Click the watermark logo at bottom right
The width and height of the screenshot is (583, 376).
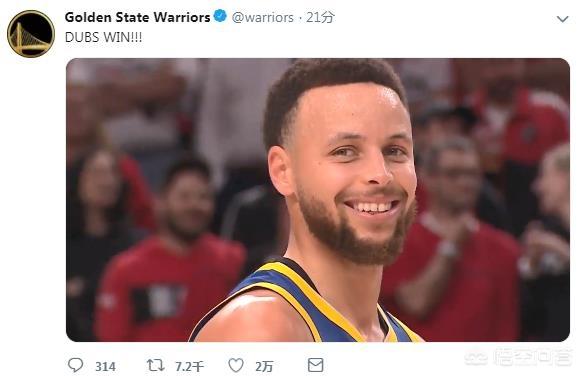click(x=476, y=358)
